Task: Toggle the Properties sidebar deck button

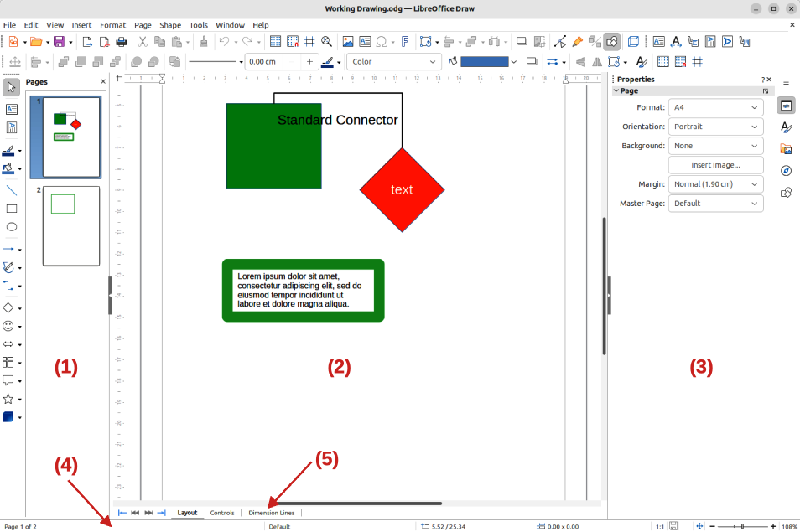Action: [787, 106]
